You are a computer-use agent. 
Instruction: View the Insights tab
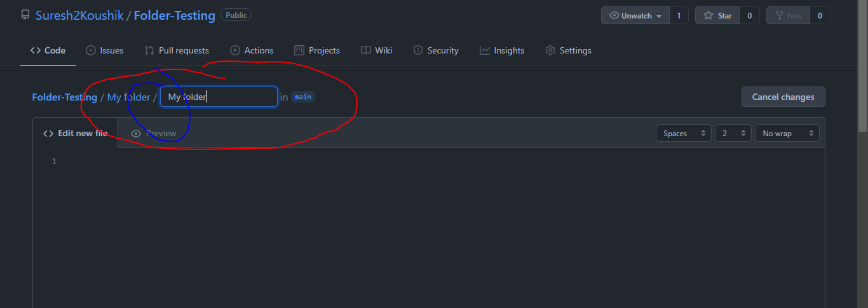tap(502, 50)
